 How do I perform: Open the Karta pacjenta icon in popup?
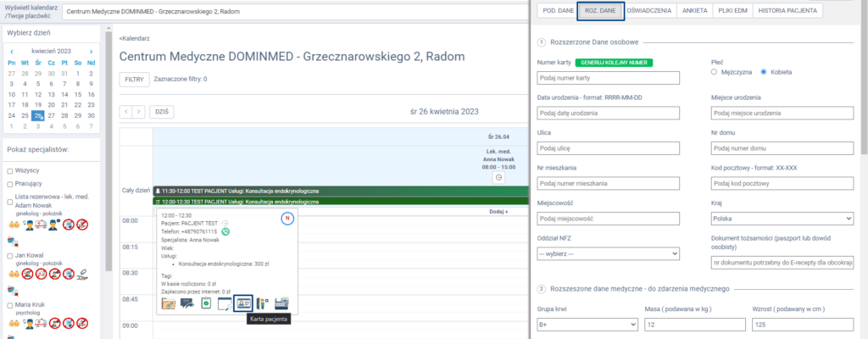coord(243,303)
